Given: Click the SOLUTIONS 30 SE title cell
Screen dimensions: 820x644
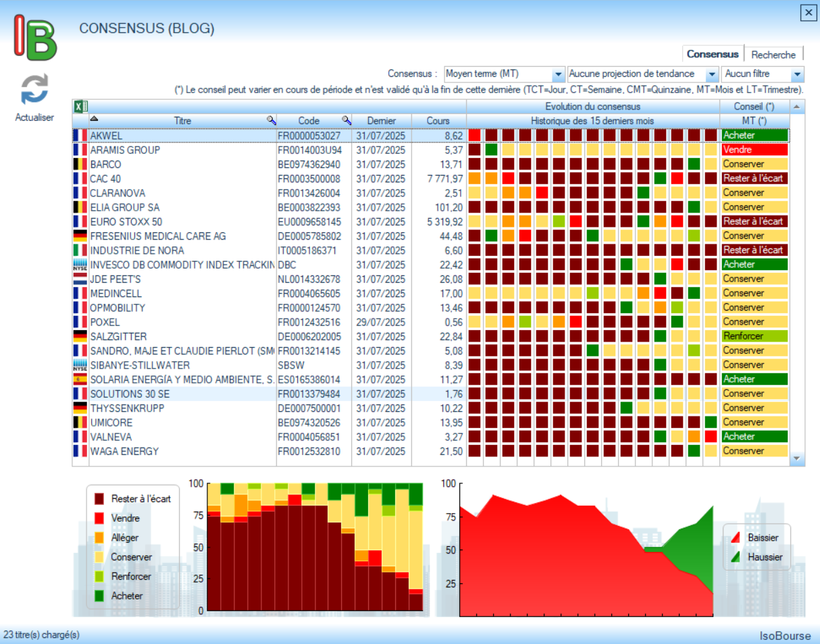Looking at the screenshot, I should point(182,394).
